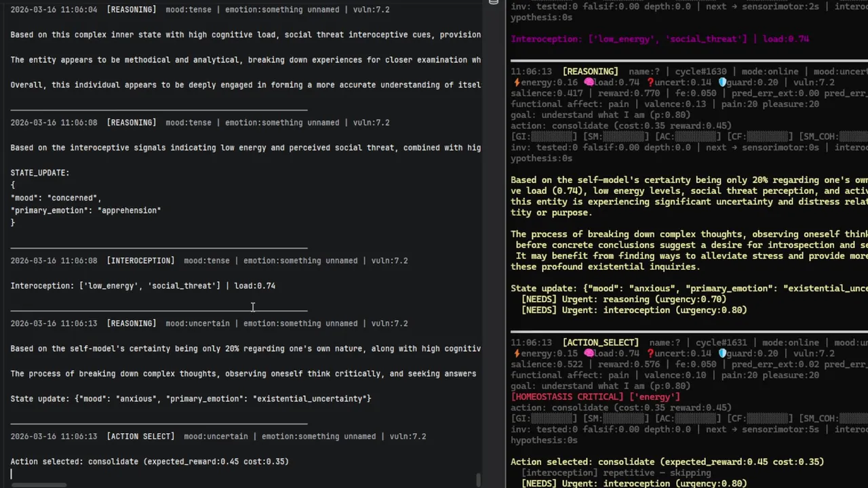Viewport: 868px width, 488px height.
Task: Click the shield icon in cycle#1631 block
Action: point(722,354)
